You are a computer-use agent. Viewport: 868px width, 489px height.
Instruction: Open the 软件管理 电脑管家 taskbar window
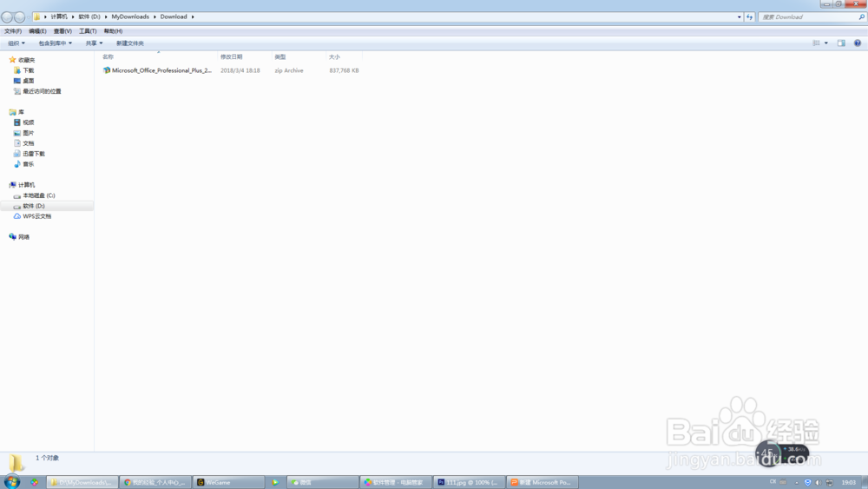click(395, 482)
